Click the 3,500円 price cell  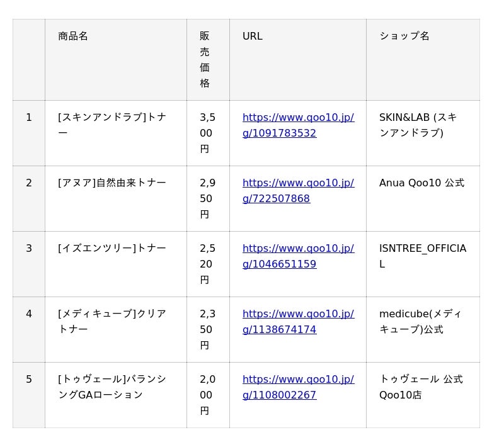pos(207,133)
